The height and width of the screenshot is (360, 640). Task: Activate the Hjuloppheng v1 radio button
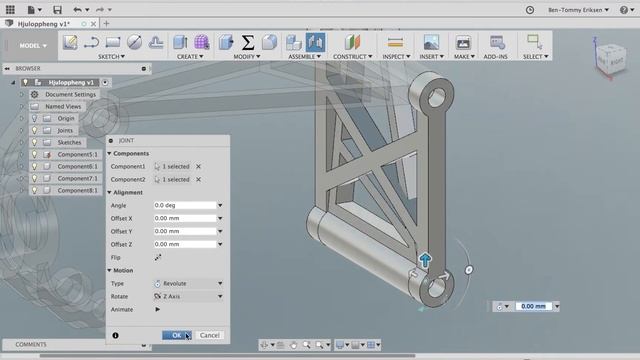105,82
